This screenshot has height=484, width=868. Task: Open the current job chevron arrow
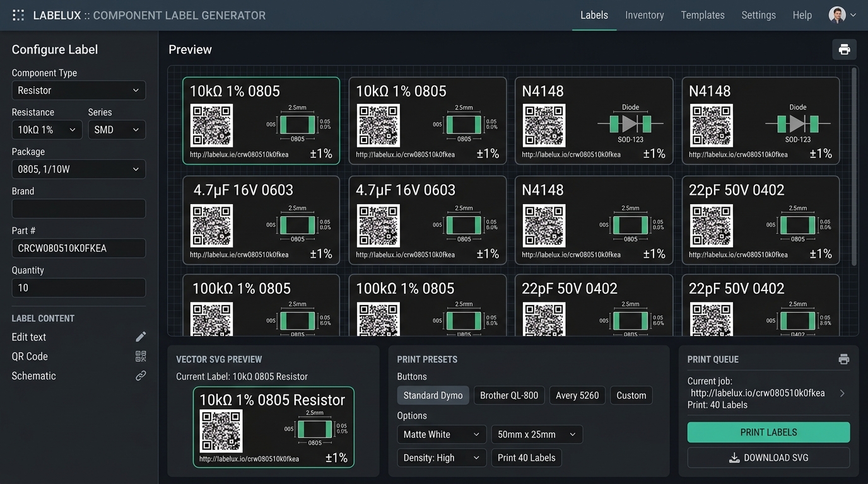coord(842,393)
